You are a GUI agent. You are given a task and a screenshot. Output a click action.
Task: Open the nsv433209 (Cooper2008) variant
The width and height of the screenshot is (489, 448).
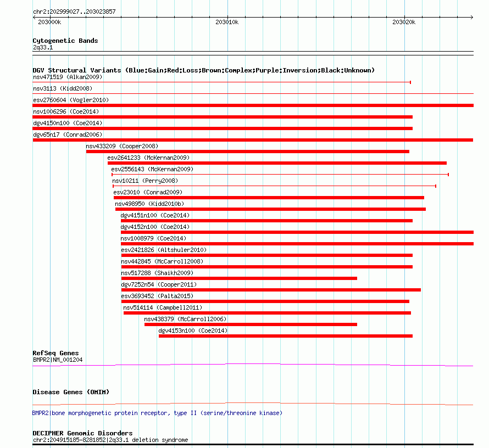[x=122, y=146]
